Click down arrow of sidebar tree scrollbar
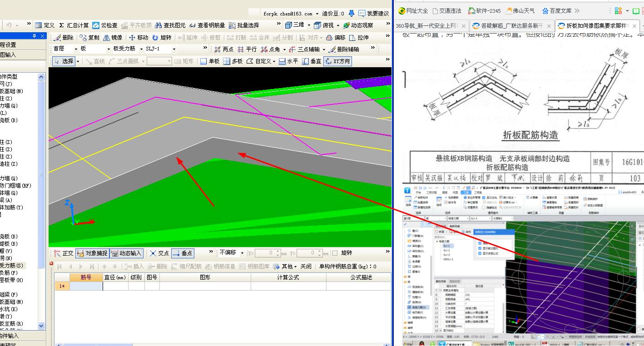The width and height of the screenshot is (644, 346). click(41, 326)
